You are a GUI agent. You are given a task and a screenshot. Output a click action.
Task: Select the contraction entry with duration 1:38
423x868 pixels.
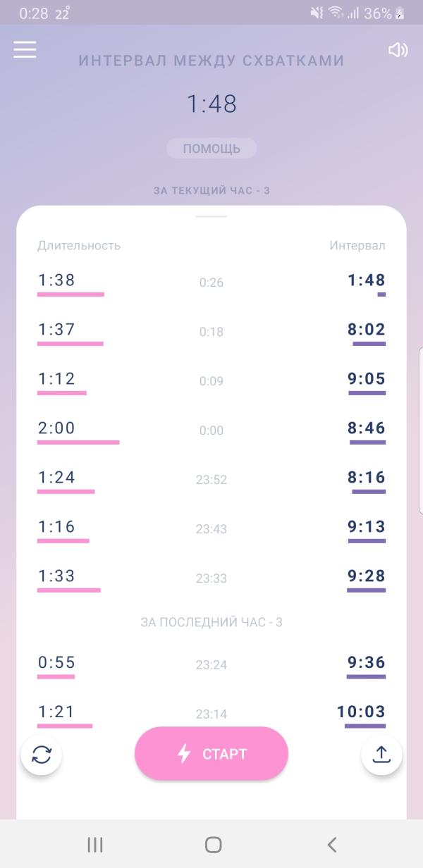[211, 283]
